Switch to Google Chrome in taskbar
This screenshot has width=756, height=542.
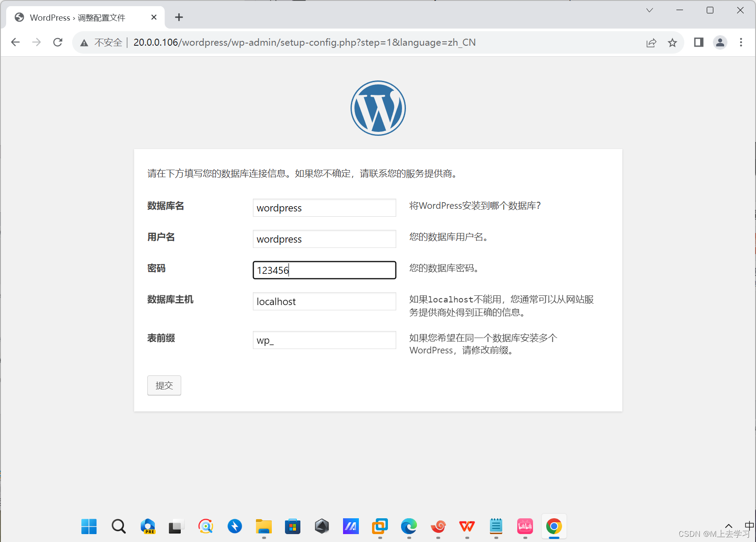click(x=554, y=526)
